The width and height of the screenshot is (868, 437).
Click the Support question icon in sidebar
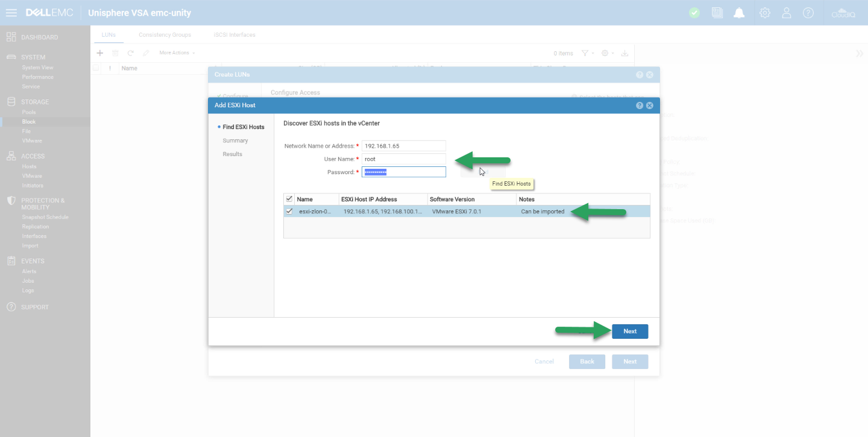11,307
